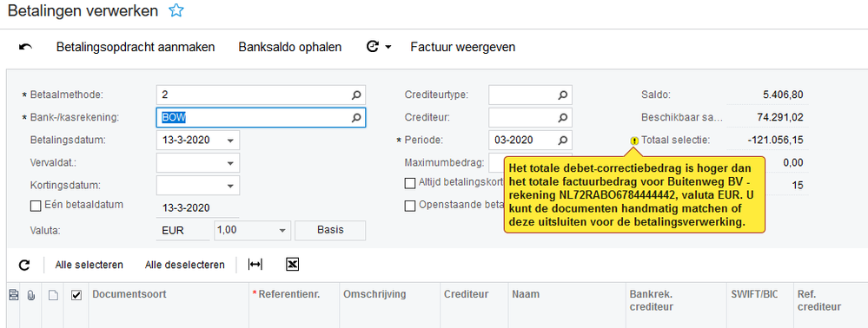This screenshot has height=328, width=868.
Task: Expand the Betalingsdatum date dropdown
Action: [x=230, y=141]
